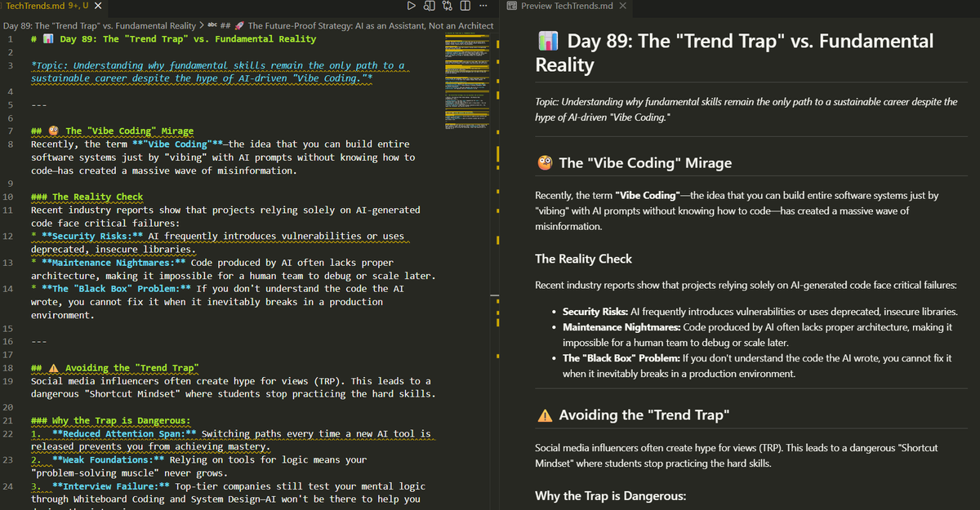The image size is (980, 510).
Task: Click preview heading 'Avoiding the "Trend Trap"'
Action: (644, 415)
